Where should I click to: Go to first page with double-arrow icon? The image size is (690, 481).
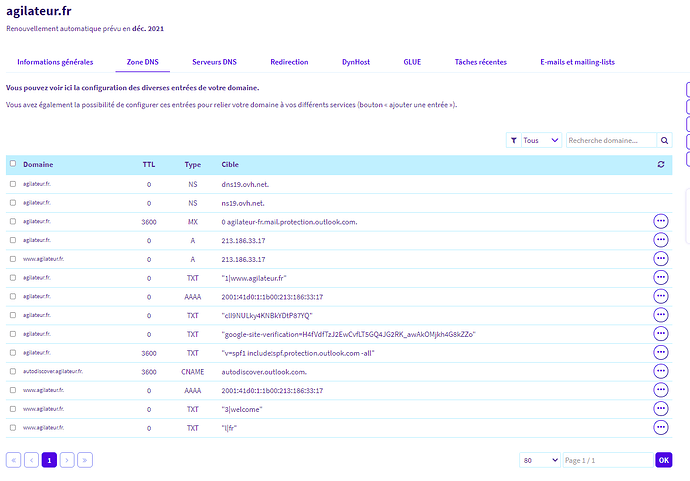click(x=14, y=460)
